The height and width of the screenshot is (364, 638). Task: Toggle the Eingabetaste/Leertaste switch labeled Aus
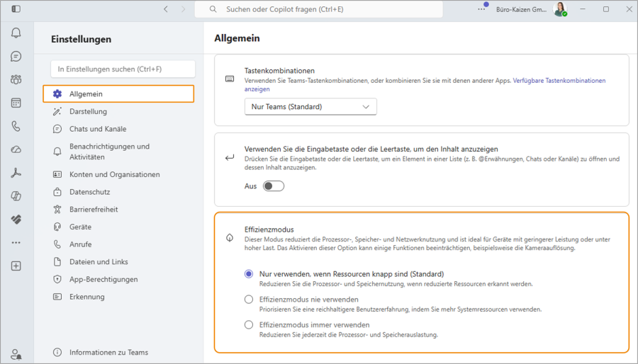point(274,186)
